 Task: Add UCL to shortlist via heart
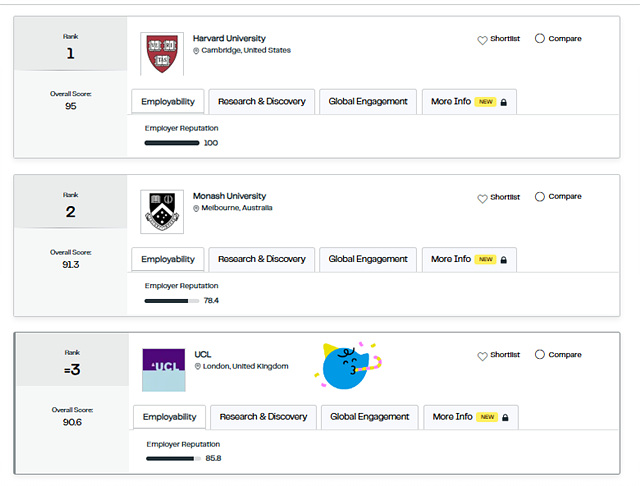(482, 356)
